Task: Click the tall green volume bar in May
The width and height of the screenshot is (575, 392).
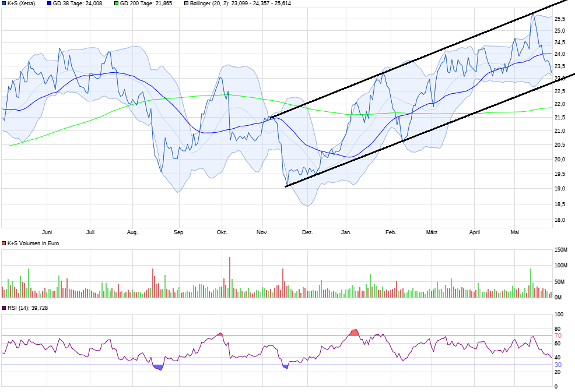Action: 530,283
